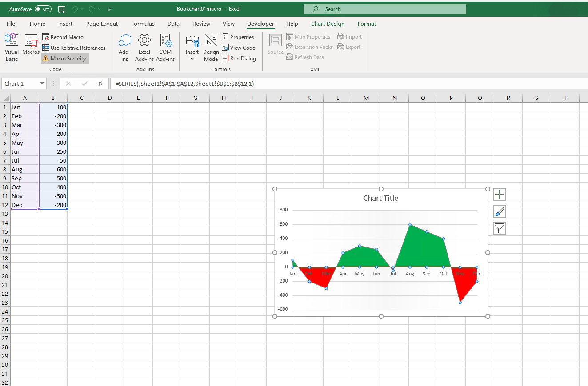
Task: Open the Chart Design tab
Action: 328,24
